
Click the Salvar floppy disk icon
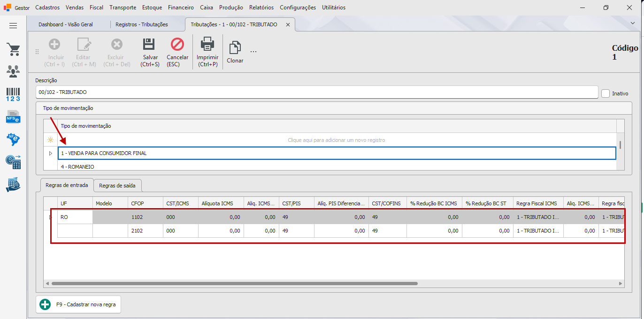pos(149,45)
